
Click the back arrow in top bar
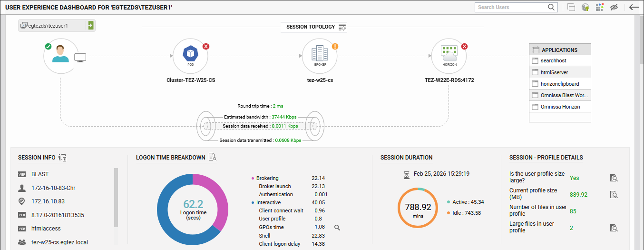pos(634,7)
